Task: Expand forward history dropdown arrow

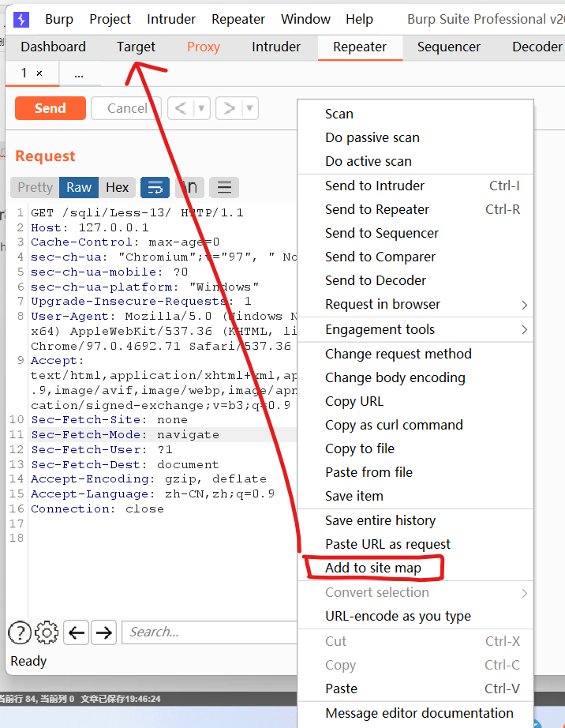Action: click(249, 108)
